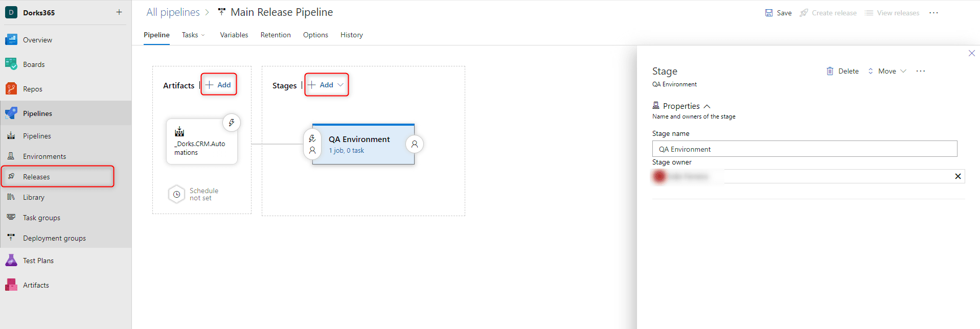Image resolution: width=980 pixels, height=329 pixels.
Task: Open the artifact continuous deployment trigger
Action: click(232, 123)
